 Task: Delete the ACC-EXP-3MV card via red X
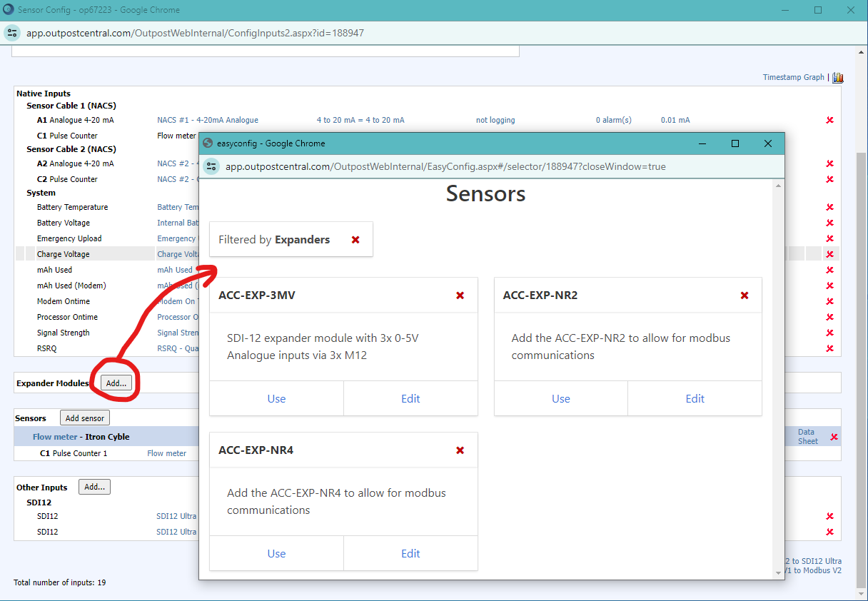[x=460, y=296]
